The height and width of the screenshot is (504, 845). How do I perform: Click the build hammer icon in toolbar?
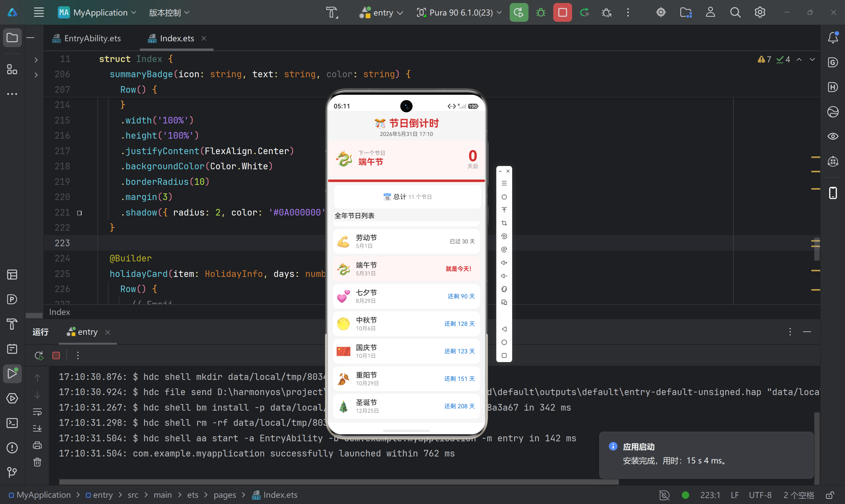click(332, 13)
